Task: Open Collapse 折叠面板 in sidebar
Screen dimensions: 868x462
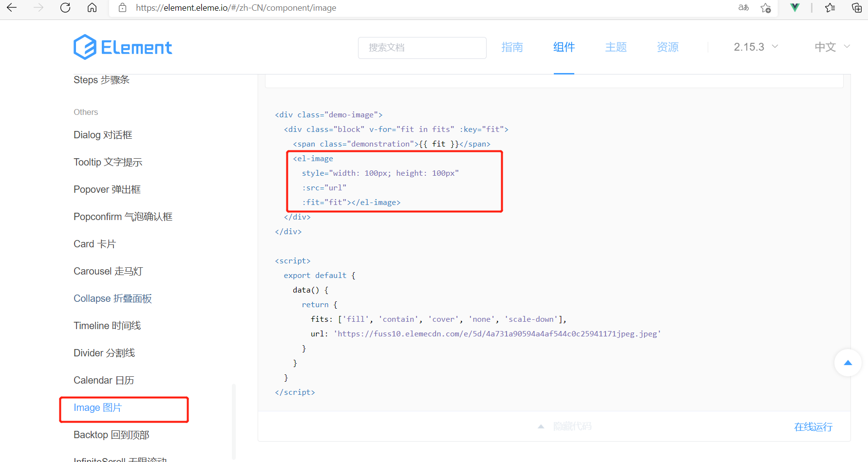Action: pyautogui.click(x=113, y=298)
